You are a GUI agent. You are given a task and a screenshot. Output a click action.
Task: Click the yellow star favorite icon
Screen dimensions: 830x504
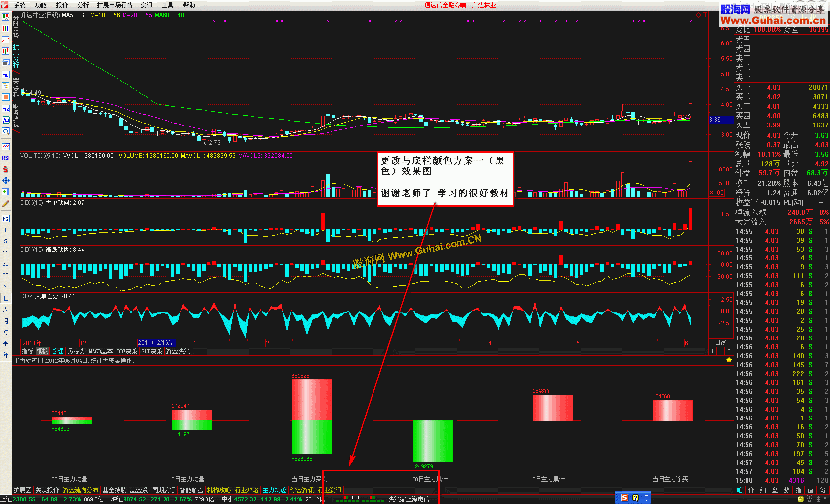(729, 360)
